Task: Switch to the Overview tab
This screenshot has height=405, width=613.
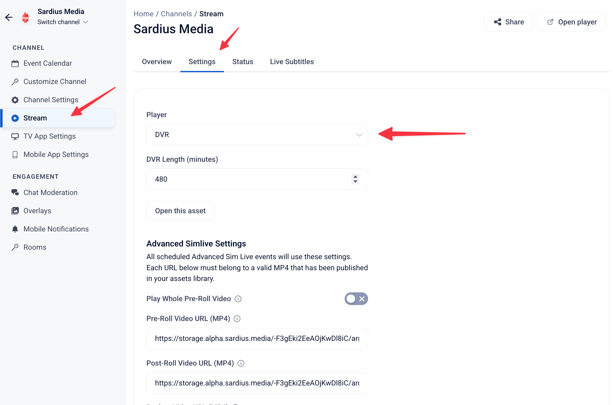Action: coord(157,62)
